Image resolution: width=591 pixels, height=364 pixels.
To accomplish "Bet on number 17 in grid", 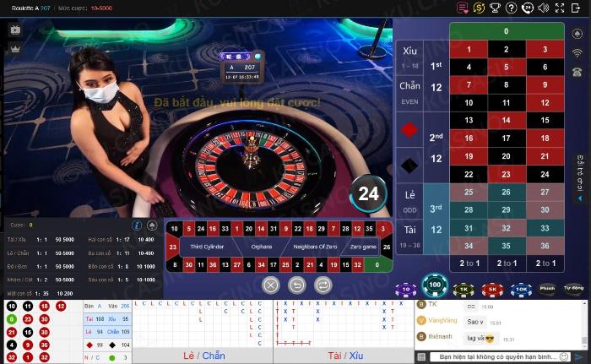I will coord(507,139).
